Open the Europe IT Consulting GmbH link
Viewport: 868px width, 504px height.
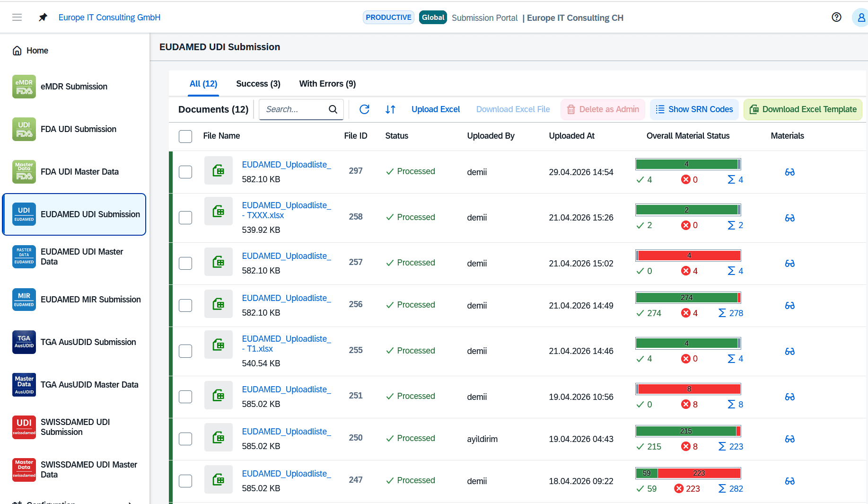click(x=109, y=18)
